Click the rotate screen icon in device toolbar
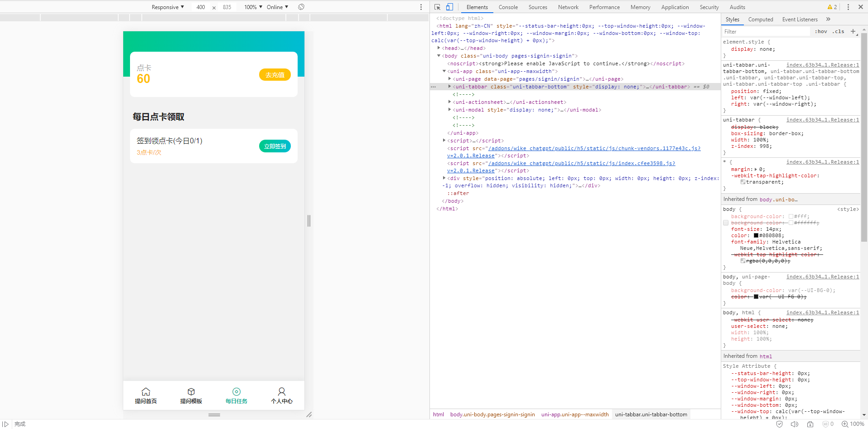 point(301,7)
